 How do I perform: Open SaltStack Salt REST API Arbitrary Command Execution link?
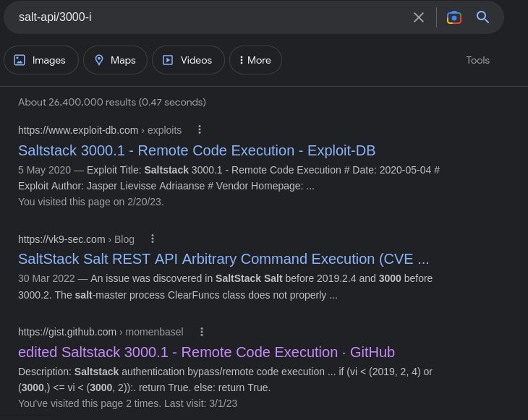pos(223,259)
